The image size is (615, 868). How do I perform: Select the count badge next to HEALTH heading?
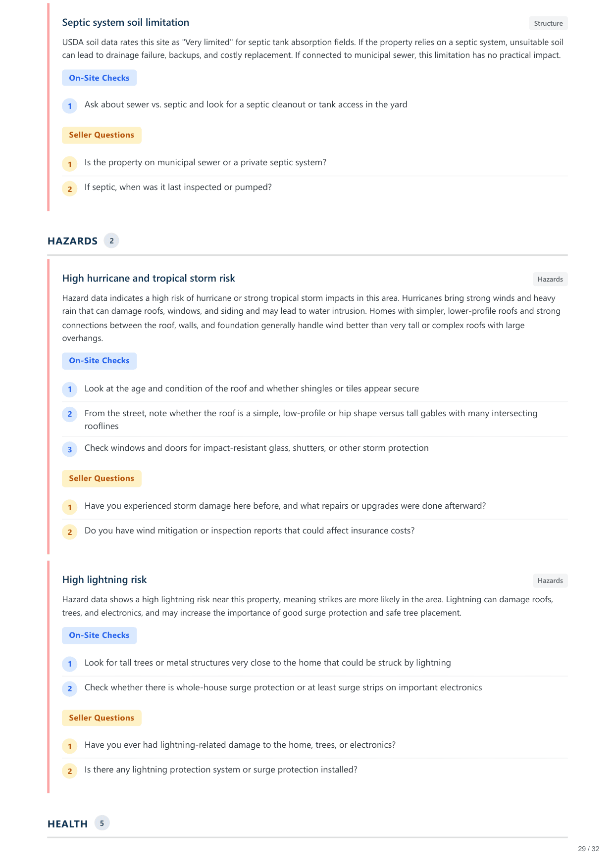coord(102,823)
